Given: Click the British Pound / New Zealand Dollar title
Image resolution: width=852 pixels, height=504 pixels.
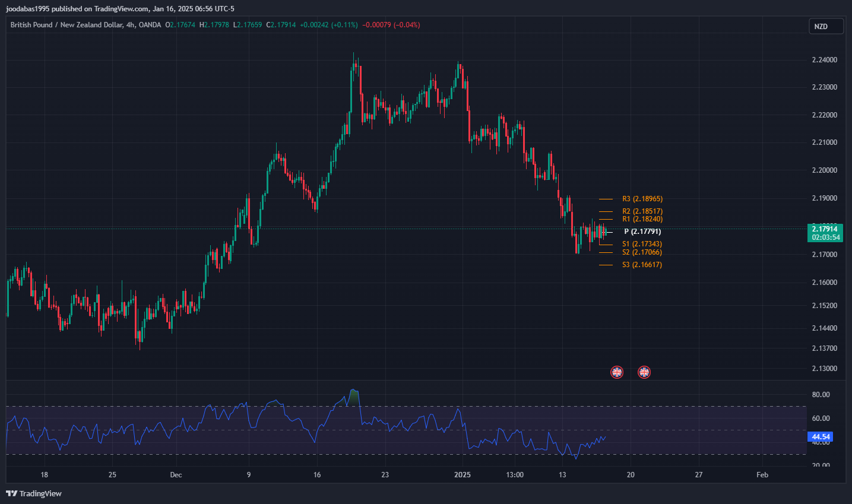Looking at the screenshot, I should (66, 25).
